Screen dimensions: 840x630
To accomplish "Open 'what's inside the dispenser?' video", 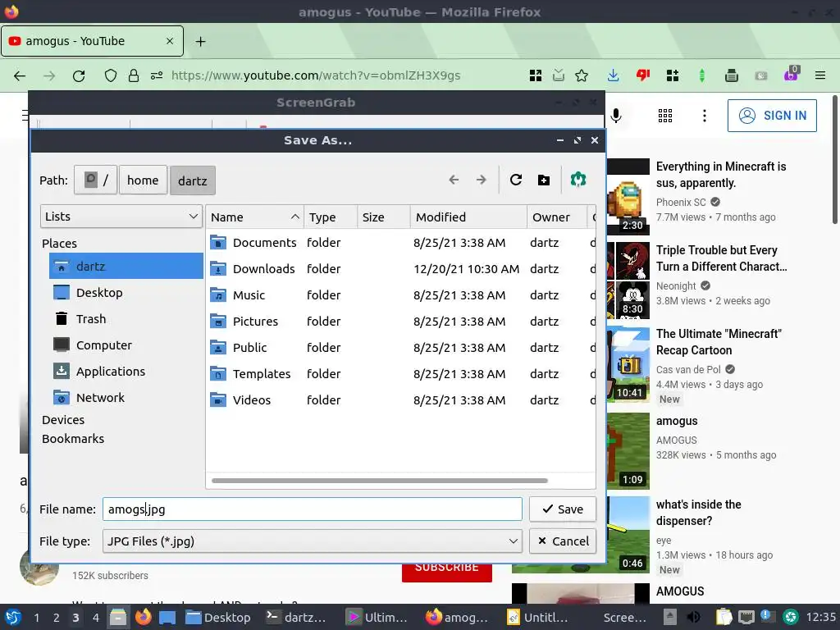I will pyautogui.click(x=699, y=513).
